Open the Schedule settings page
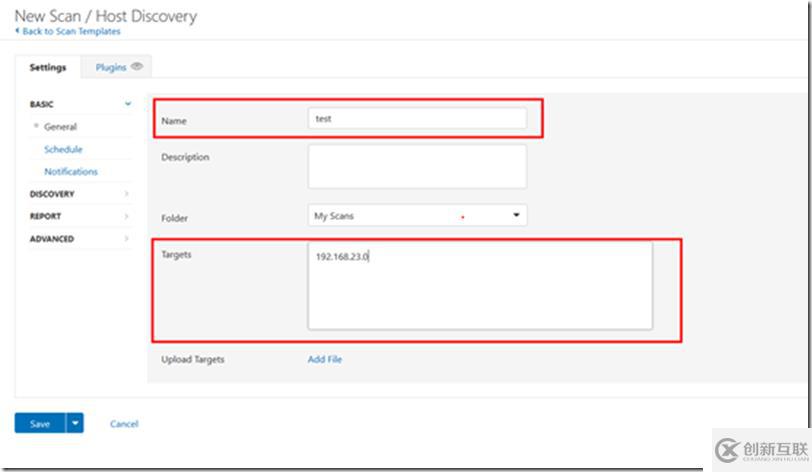Image resolution: width=812 pixels, height=472 pixels. pos(63,149)
